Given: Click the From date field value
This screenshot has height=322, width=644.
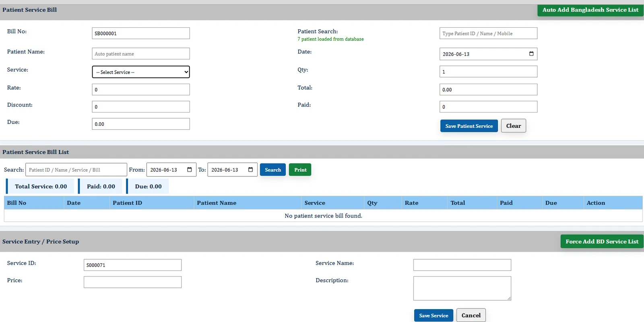Looking at the screenshot, I should pyautogui.click(x=164, y=170).
